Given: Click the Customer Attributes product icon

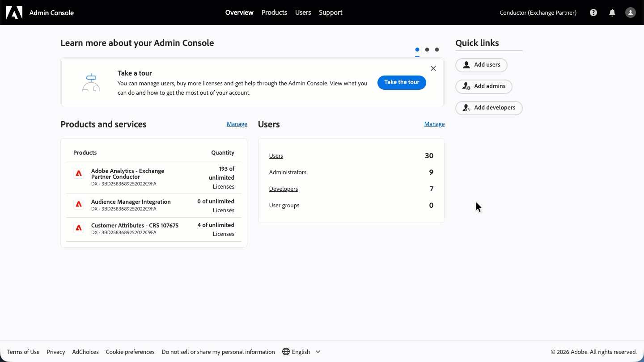Looking at the screenshot, I should pyautogui.click(x=79, y=228).
